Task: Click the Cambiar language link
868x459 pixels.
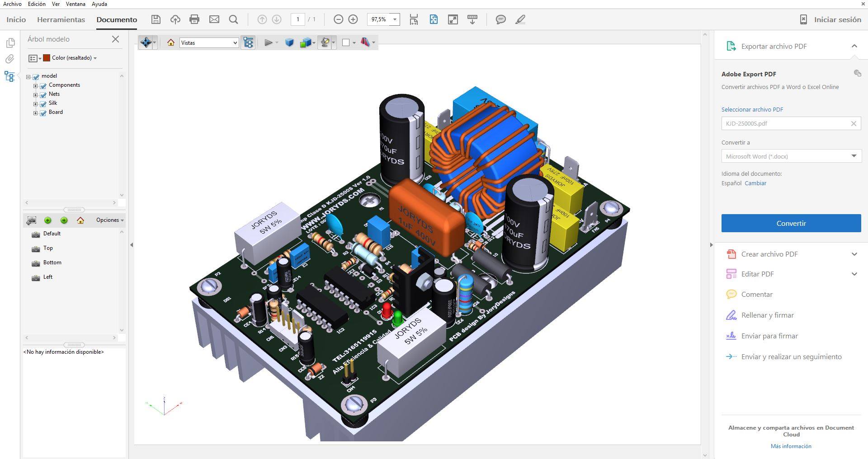Action: [755, 183]
